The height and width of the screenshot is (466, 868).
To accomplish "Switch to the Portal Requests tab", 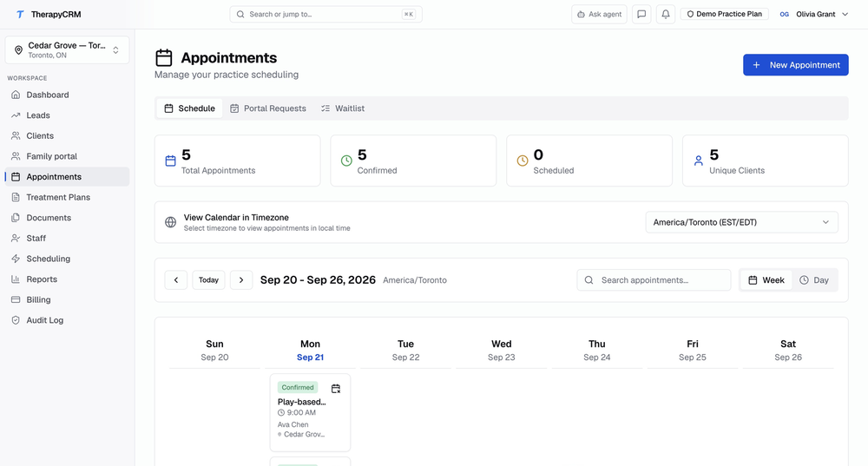I will 268,108.
